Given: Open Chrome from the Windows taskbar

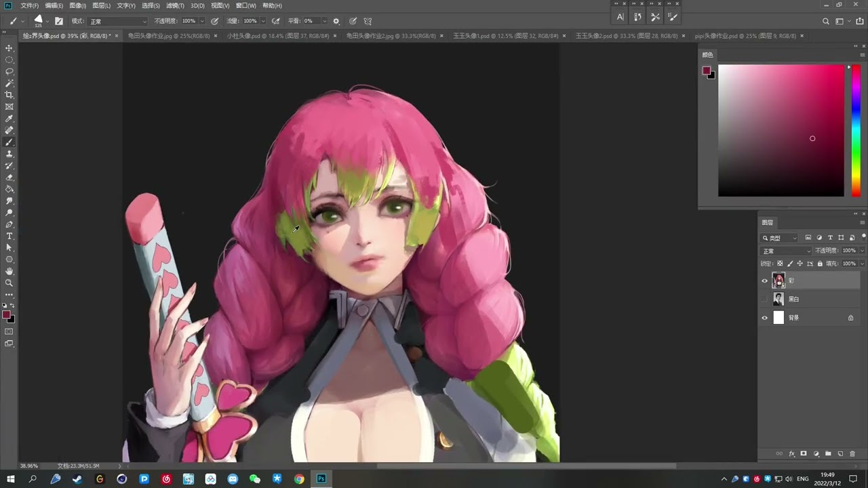Looking at the screenshot, I should [x=299, y=479].
